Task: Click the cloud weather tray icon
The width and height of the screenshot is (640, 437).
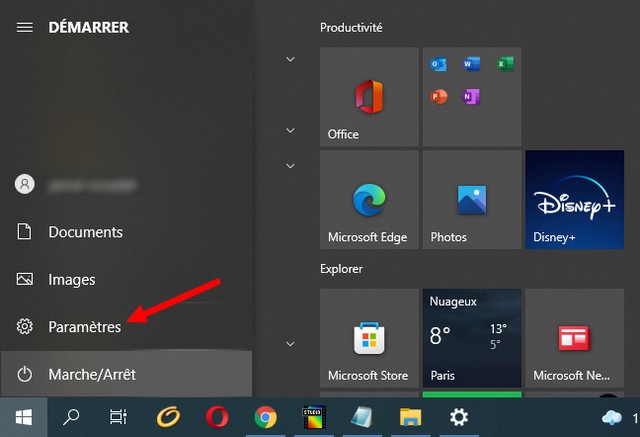Action: [x=611, y=418]
